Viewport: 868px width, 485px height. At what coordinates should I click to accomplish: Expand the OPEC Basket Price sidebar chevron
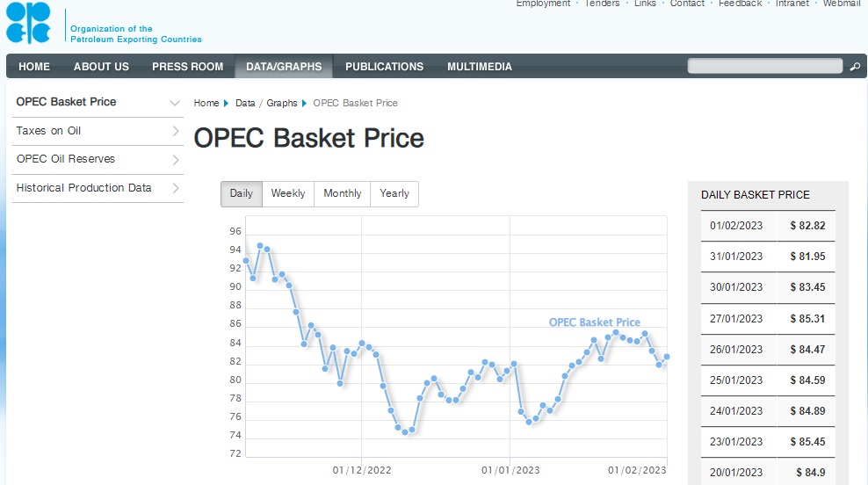click(x=175, y=103)
